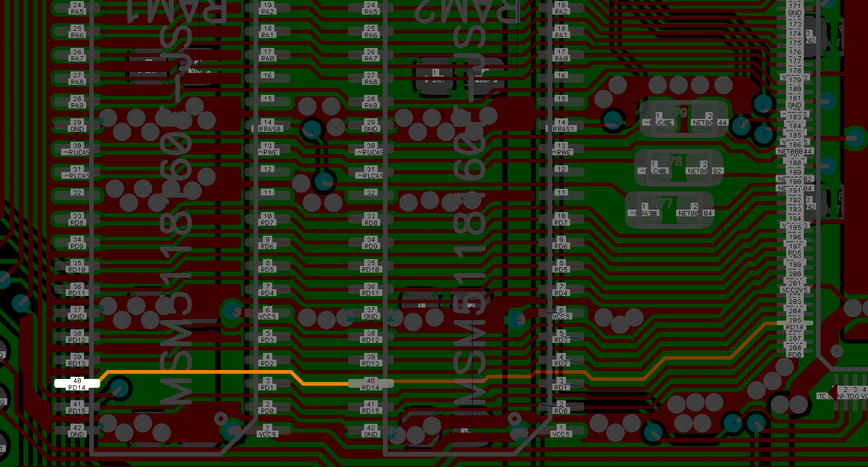Select connector pad 201 VCC2V5
The width and height of the screenshot is (868, 467).
(x=794, y=287)
